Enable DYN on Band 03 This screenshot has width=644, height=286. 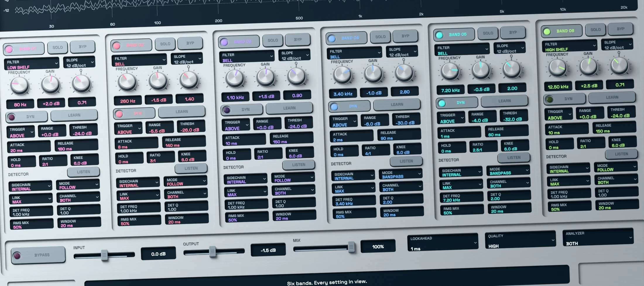[242, 110]
